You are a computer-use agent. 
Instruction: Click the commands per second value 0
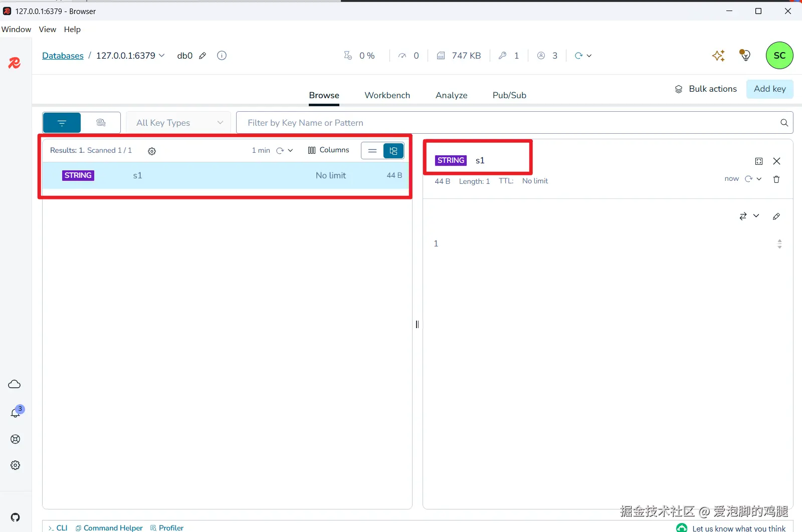pyautogui.click(x=409, y=56)
